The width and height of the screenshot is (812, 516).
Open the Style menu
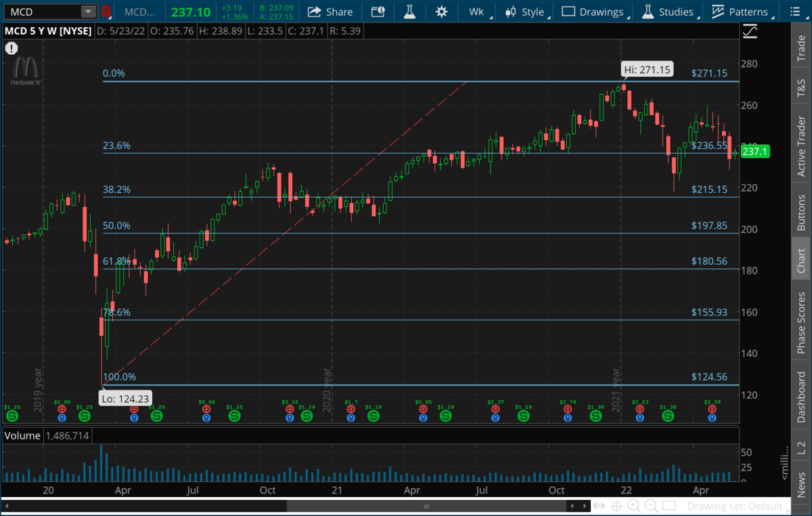pos(526,12)
